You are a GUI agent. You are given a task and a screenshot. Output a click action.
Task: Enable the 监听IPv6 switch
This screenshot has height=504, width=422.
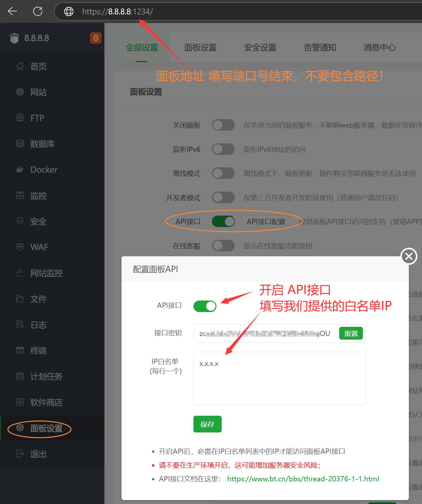coord(223,149)
